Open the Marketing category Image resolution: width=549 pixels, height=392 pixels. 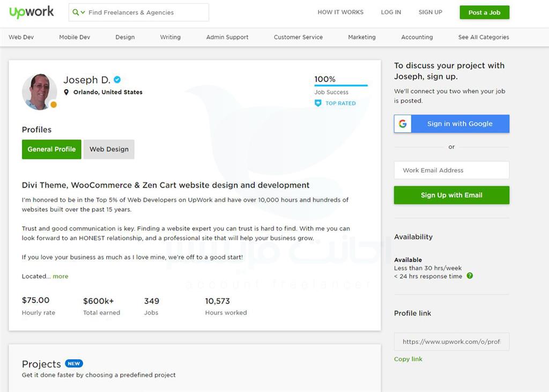click(x=362, y=37)
